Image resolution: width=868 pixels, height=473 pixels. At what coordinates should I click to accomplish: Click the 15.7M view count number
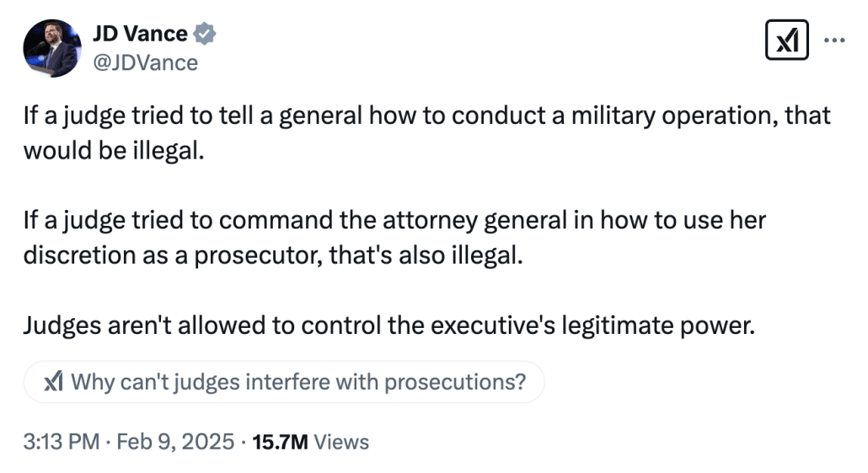280,441
